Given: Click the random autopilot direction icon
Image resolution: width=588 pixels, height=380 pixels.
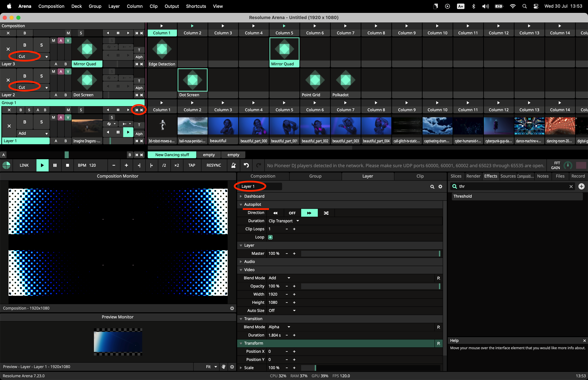Looking at the screenshot, I should click(x=326, y=213).
